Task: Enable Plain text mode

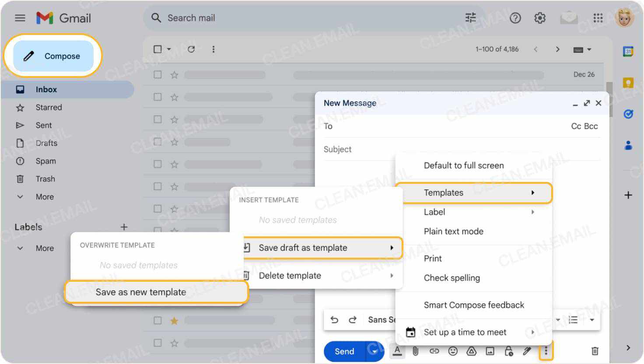Action: click(454, 231)
